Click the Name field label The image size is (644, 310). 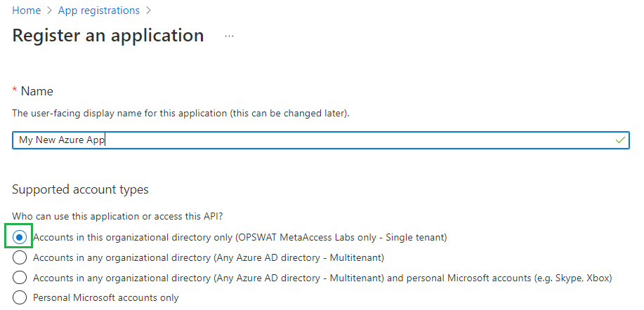37,91
